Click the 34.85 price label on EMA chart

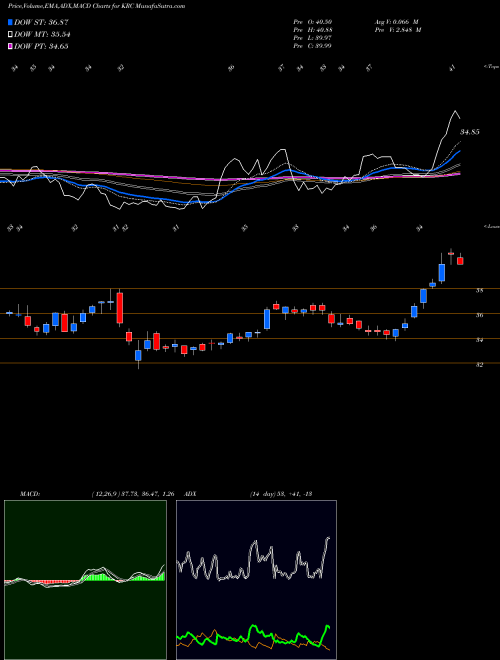(x=470, y=132)
